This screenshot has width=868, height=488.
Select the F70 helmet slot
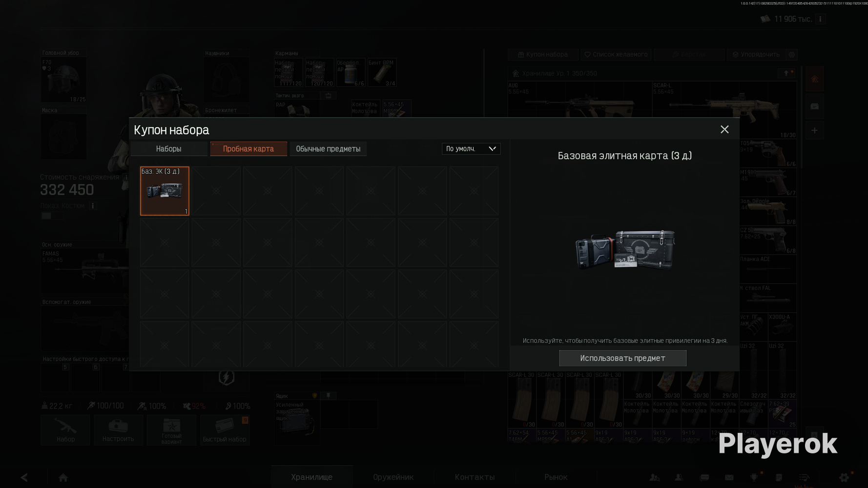coord(63,81)
